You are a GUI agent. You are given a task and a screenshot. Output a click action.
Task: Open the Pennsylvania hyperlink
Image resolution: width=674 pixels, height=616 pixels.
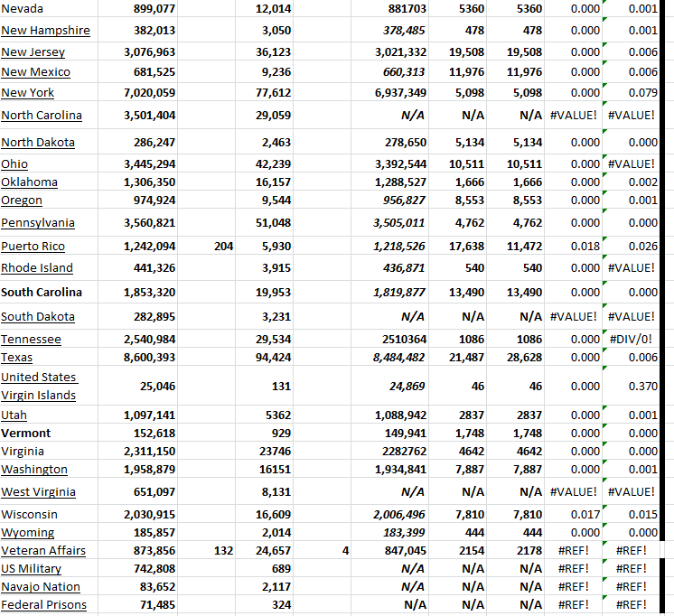38,223
